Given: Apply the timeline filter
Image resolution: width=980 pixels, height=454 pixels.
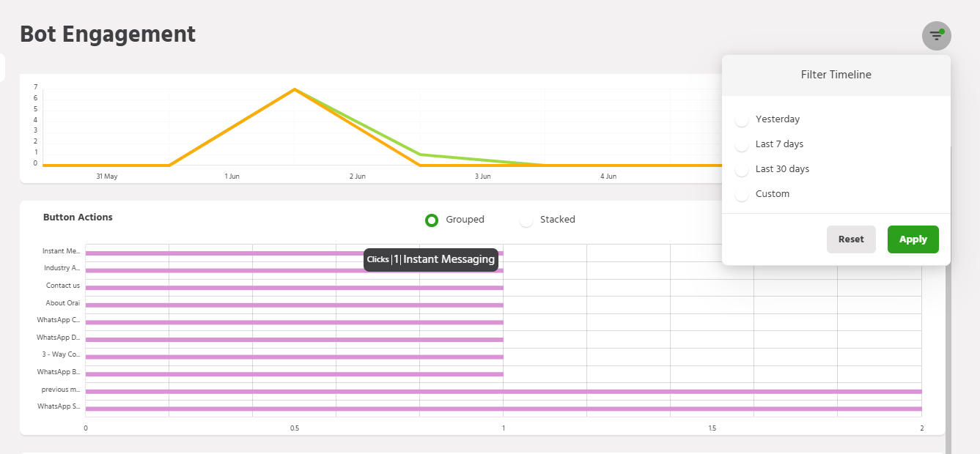Looking at the screenshot, I should [x=913, y=239].
